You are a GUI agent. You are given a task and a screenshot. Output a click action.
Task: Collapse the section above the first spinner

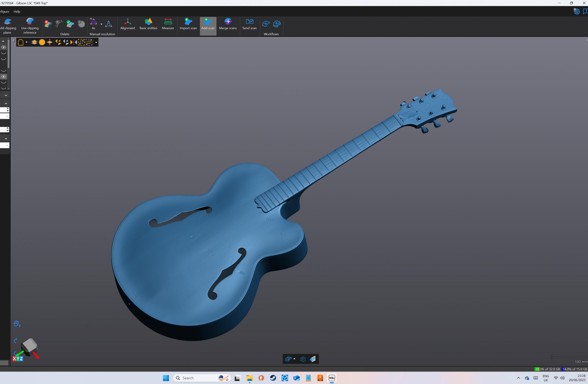6,103
